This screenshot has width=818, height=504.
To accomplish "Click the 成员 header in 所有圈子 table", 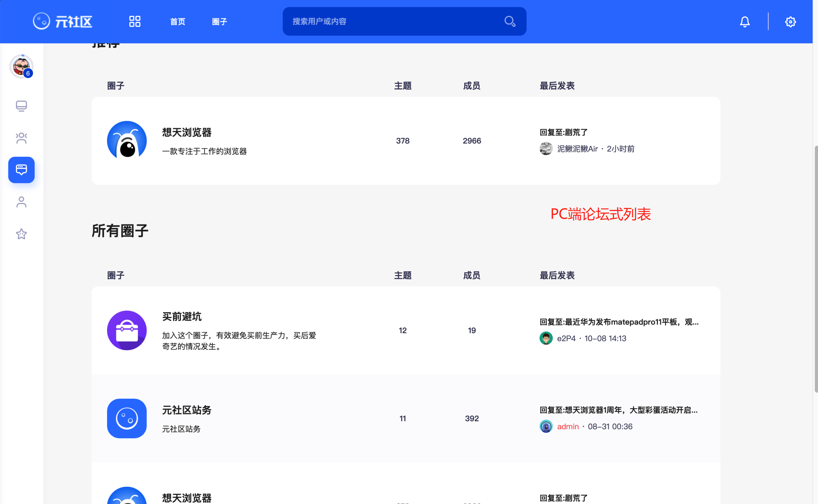I will [x=472, y=275].
